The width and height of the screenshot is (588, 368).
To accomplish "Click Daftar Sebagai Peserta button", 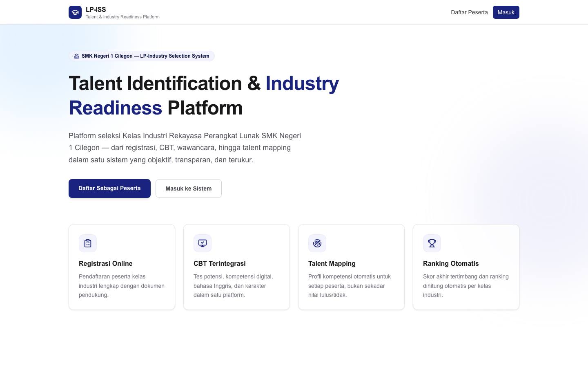I will [109, 188].
